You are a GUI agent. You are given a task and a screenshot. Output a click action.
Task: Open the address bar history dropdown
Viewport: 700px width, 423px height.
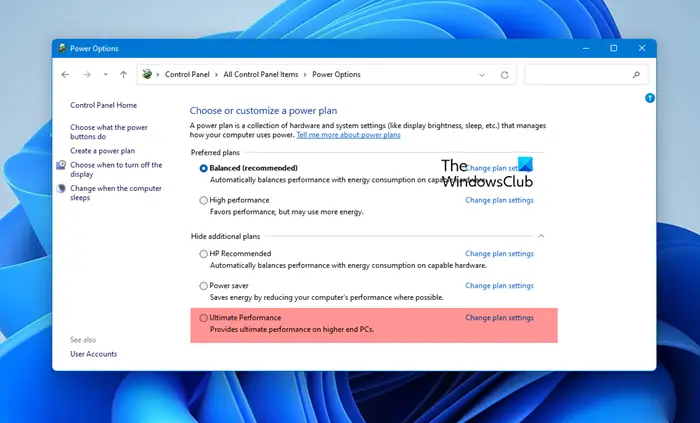point(482,75)
